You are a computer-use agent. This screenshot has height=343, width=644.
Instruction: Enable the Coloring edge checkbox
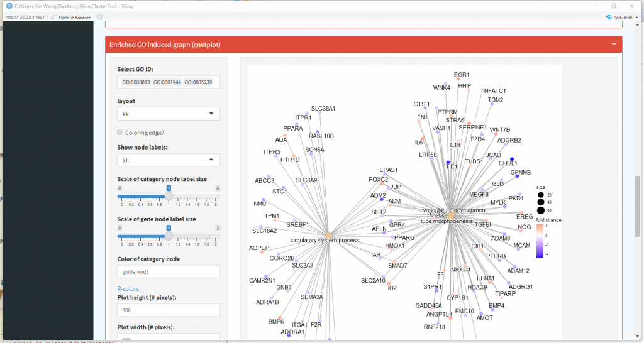[119, 132]
